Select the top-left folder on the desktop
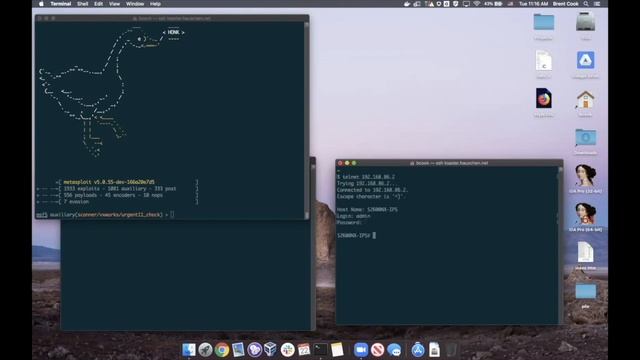This screenshot has width=640, height=360. point(544,22)
